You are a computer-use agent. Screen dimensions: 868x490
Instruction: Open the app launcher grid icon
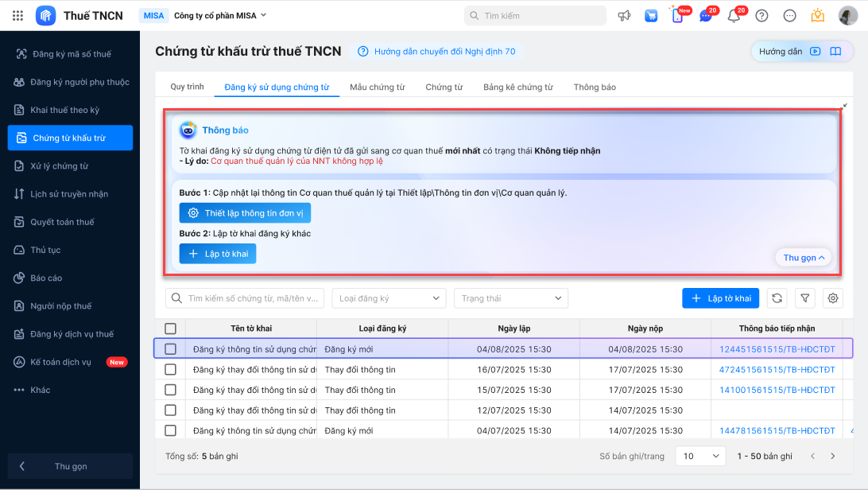click(18, 16)
